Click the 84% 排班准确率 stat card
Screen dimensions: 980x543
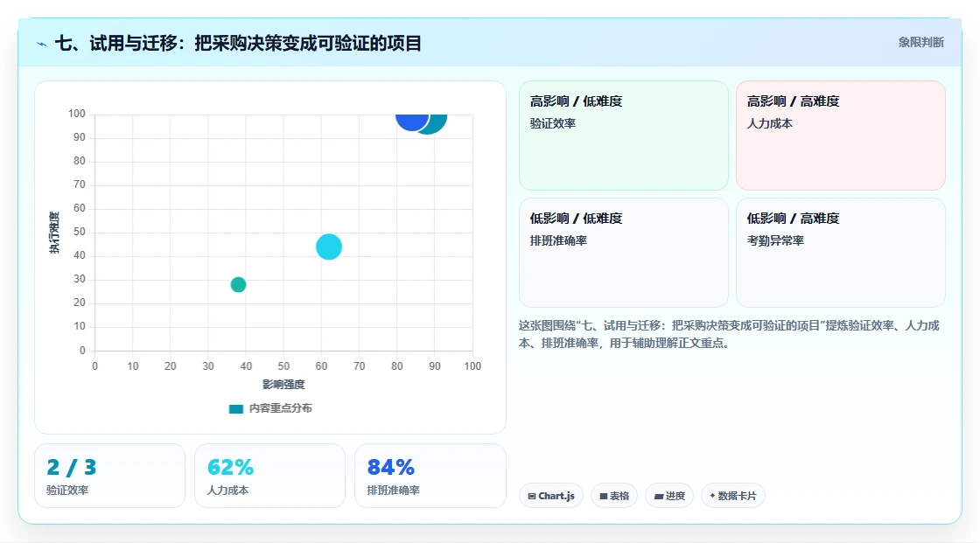[430, 476]
